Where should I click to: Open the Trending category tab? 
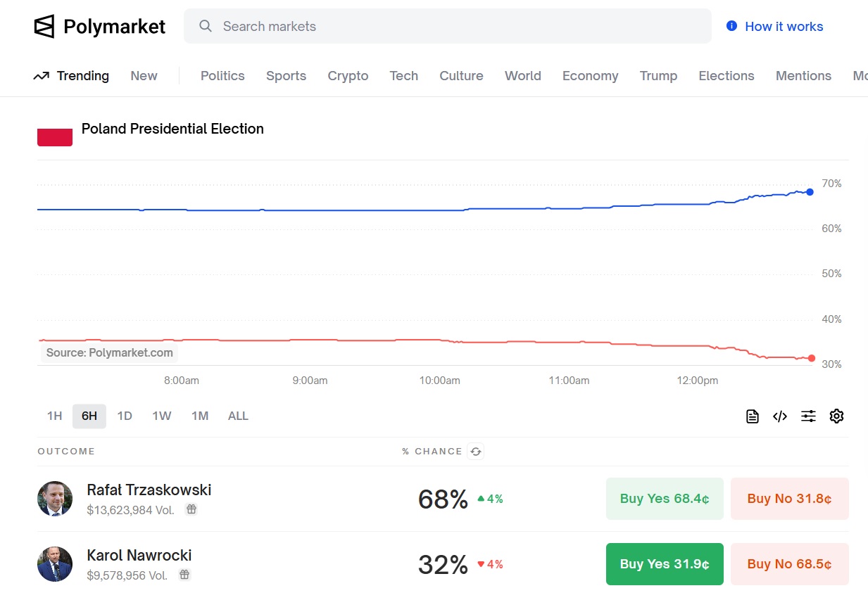(x=71, y=76)
